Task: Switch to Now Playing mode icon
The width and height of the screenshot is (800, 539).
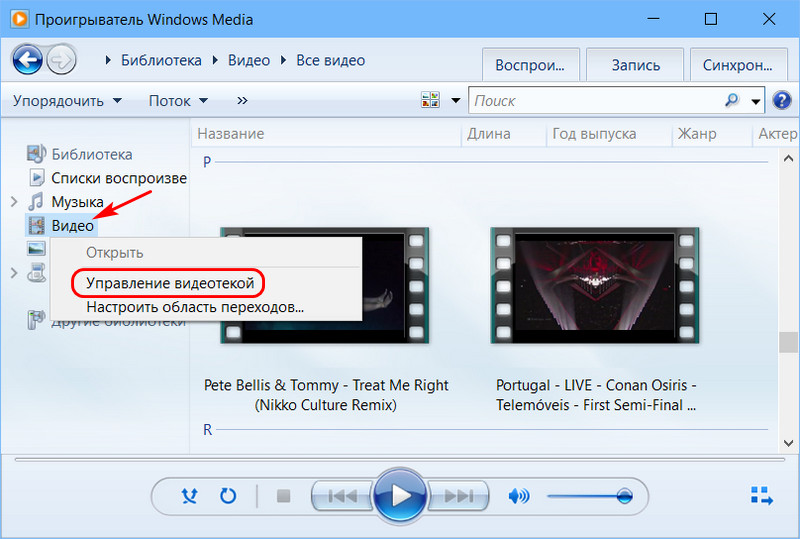Action: [x=762, y=496]
